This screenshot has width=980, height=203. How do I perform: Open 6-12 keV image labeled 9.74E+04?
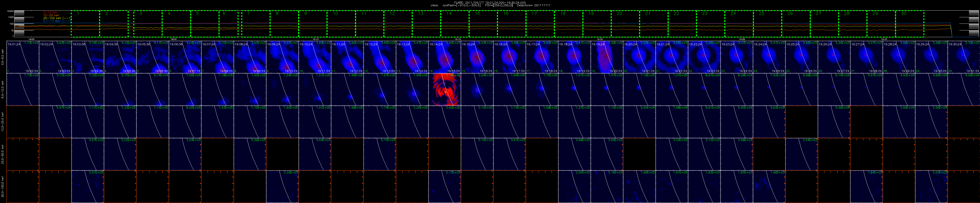(153, 89)
